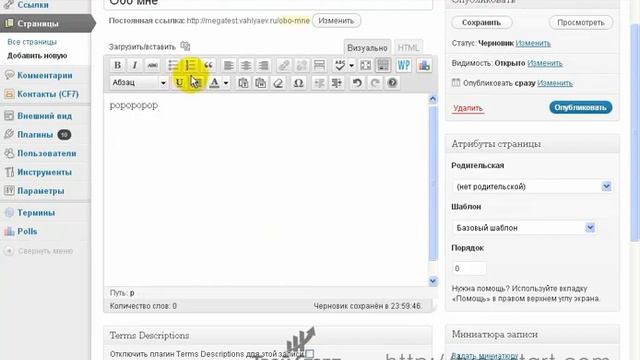The width and height of the screenshot is (640, 360).
Task: Preview the page with Просмотреть
Action: 581,22
